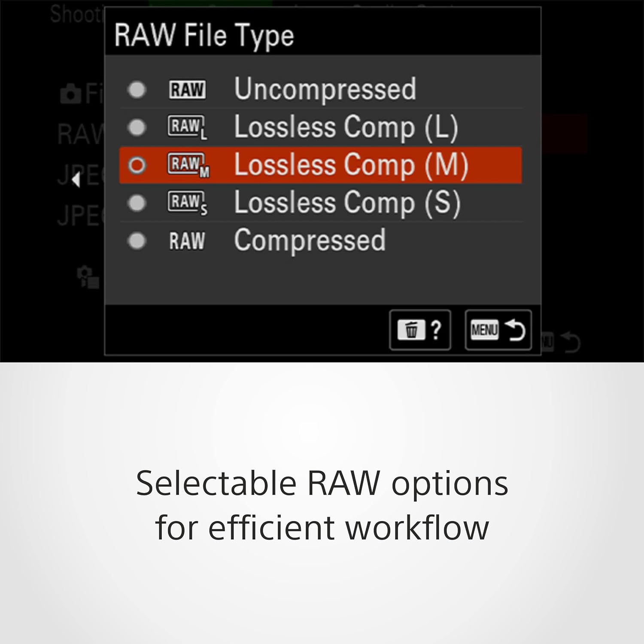Click the dimmed settings icon at lower left
Viewport: 644px width, 644px height.
tap(88, 277)
